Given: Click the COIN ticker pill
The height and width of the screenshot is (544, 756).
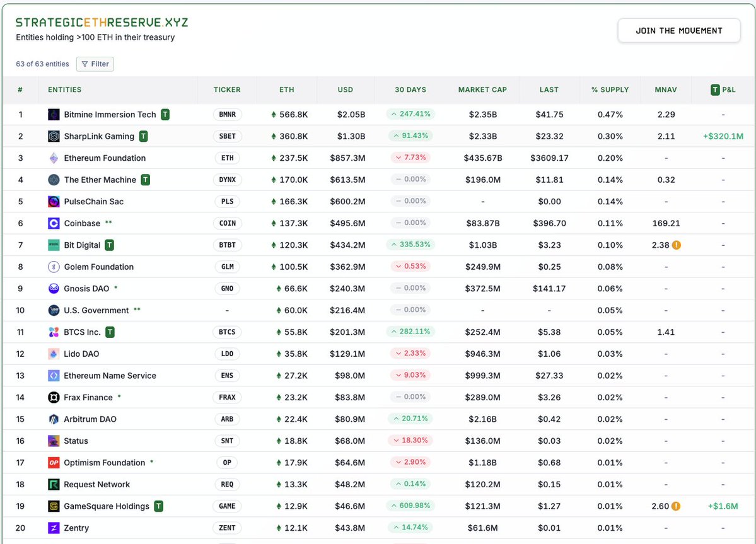Looking at the screenshot, I should point(227,223).
